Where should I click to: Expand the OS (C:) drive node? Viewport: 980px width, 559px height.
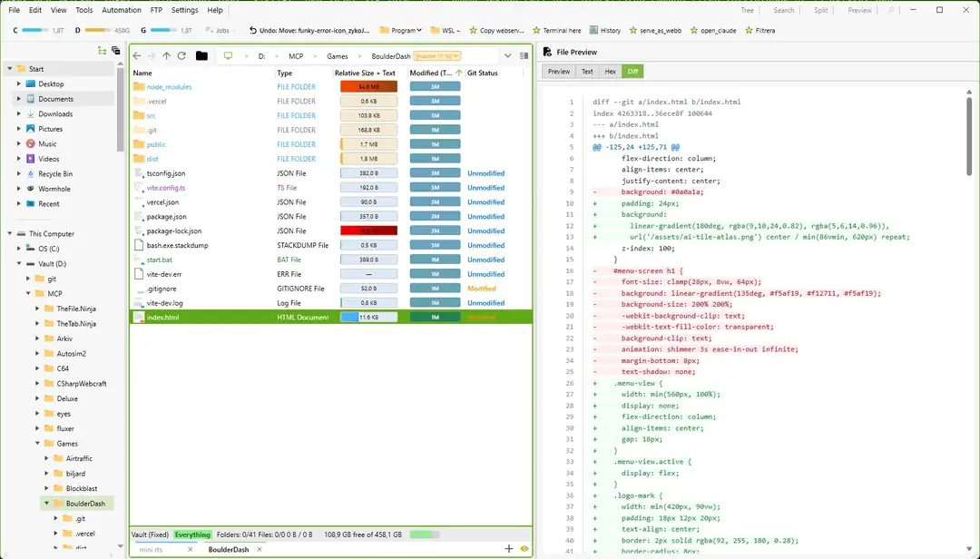click(19, 249)
